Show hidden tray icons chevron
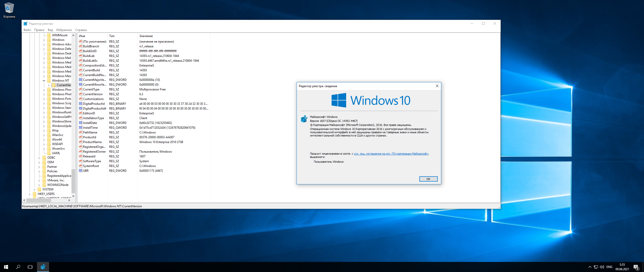644x272 pixels. coord(590,267)
